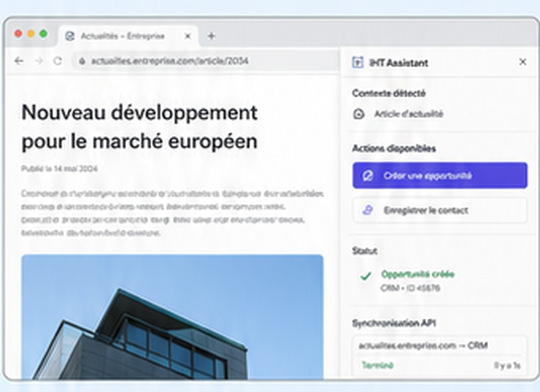Click Contexte détecté heading
The width and height of the screenshot is (540, 392).
click(x=389, y=93)
